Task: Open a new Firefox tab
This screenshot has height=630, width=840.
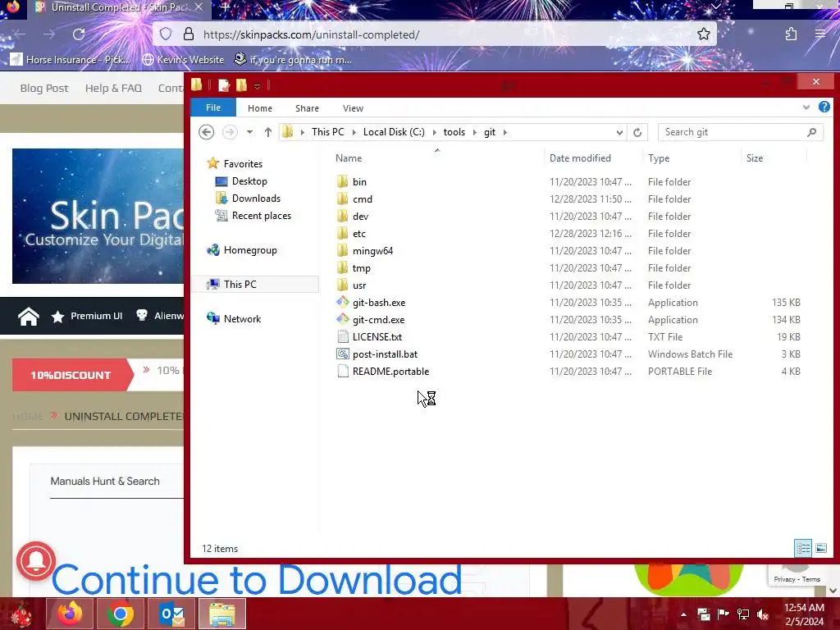Action: [225, 7]
